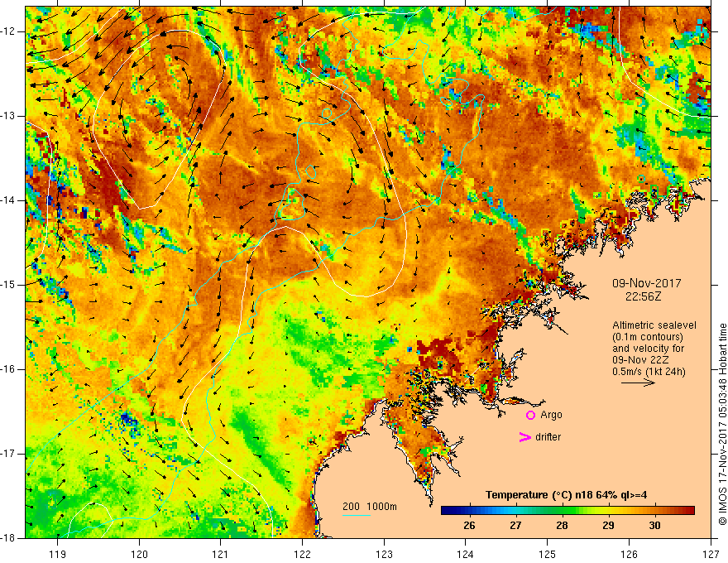Click the IMOS copyright timestamp text
Viewport: 728px width, 563px height.
[722, 424]
